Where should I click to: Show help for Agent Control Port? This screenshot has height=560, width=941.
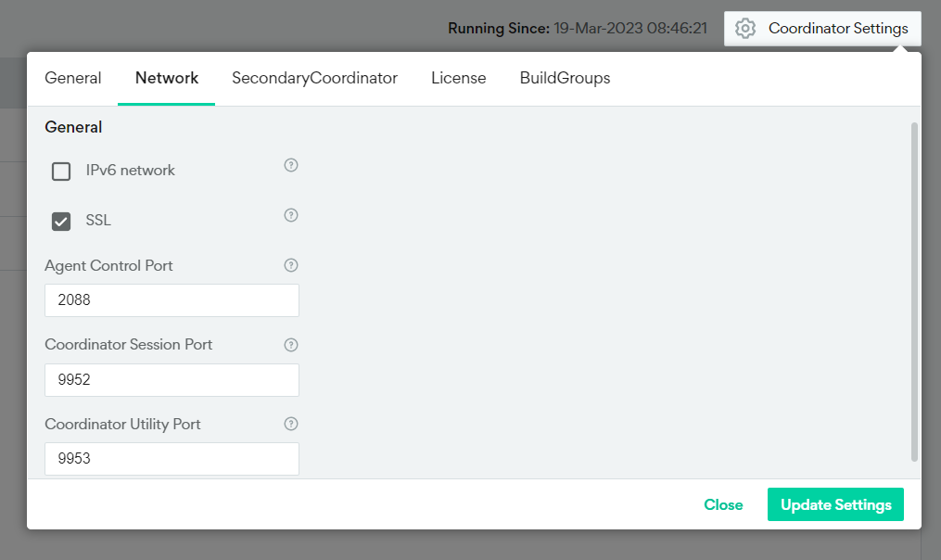291,265
